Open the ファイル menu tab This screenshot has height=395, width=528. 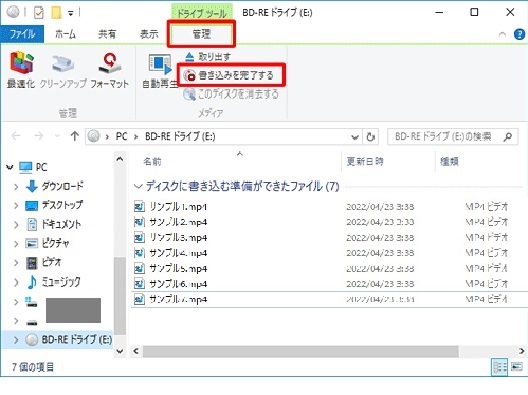22,34
